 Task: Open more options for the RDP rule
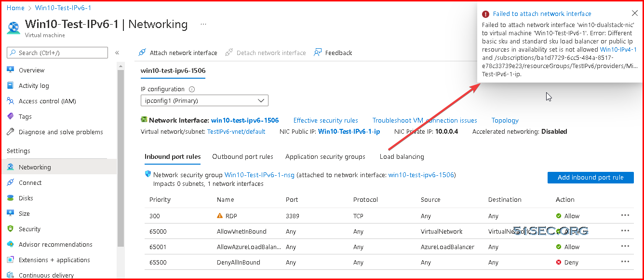pos(625,215)
